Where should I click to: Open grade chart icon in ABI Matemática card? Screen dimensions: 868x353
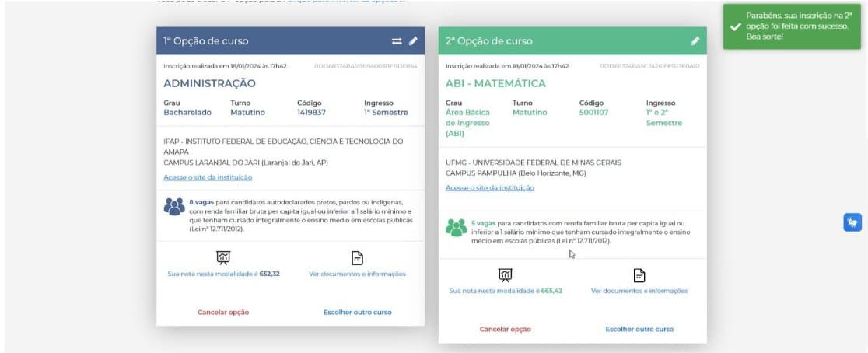point(506,275)
